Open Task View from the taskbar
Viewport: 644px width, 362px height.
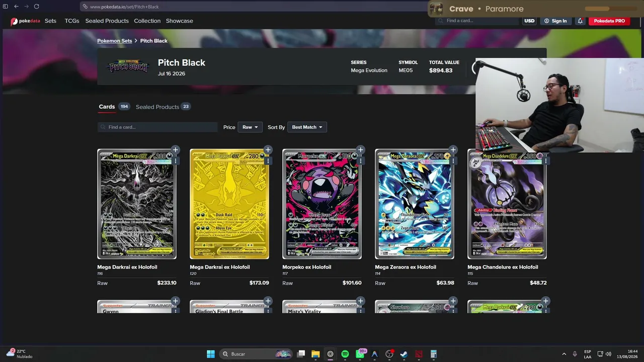coord(301,354)
